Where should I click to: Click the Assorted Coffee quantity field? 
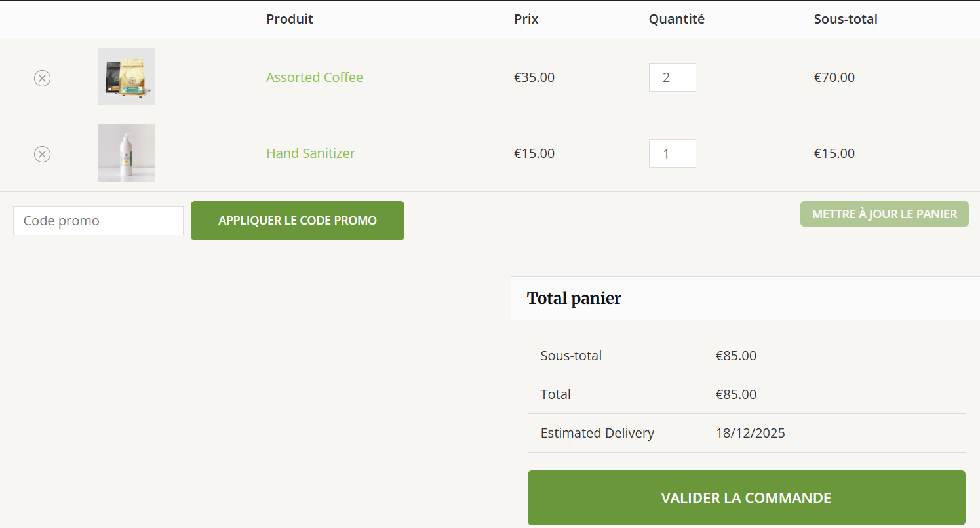[x=672, y=77]
